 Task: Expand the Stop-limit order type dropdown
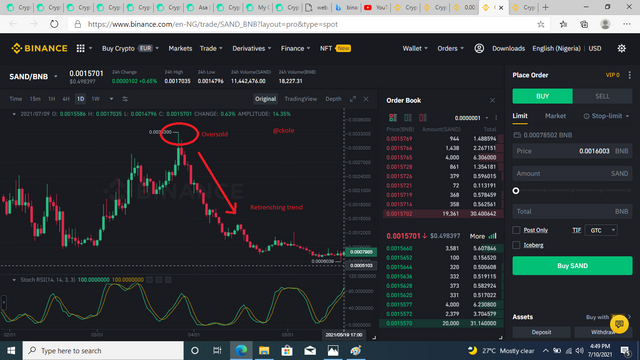627,116
